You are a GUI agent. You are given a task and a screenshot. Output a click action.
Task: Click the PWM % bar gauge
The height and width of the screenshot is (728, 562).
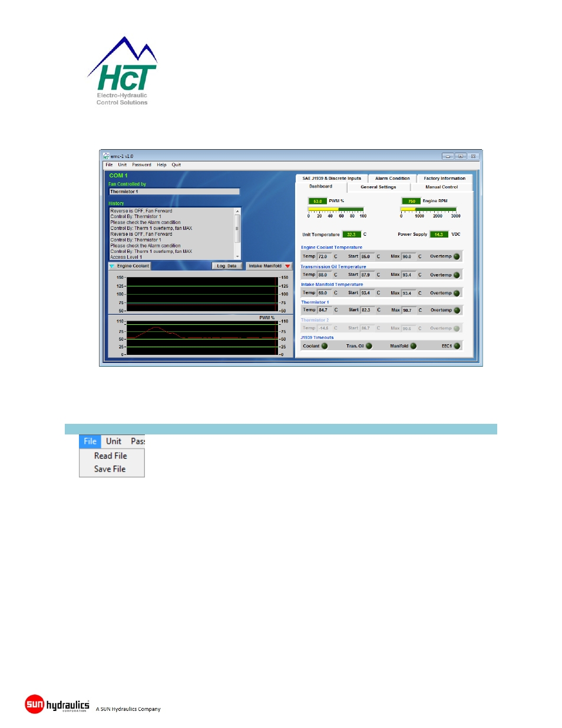(x=336, y=209)
